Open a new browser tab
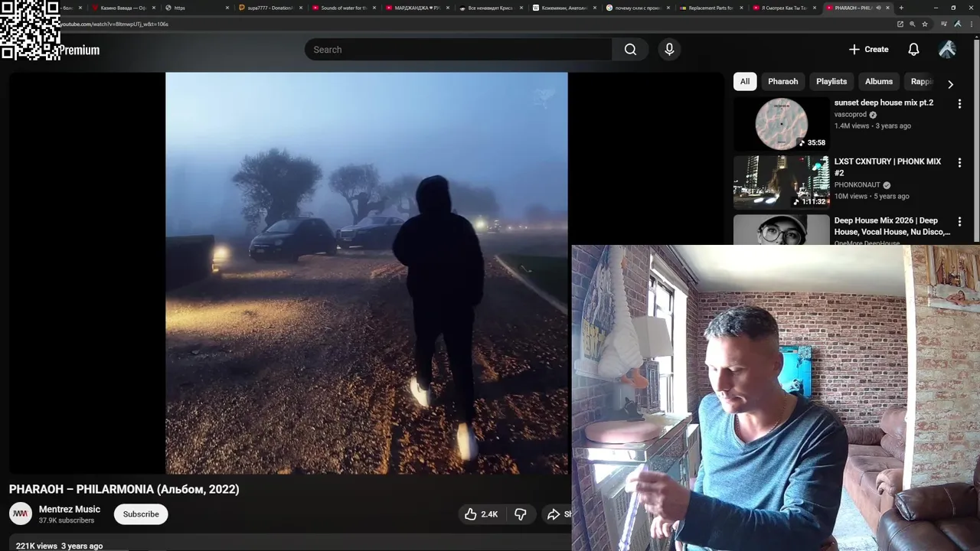Viewport: 980px width, 551px height. coord(901,8)
